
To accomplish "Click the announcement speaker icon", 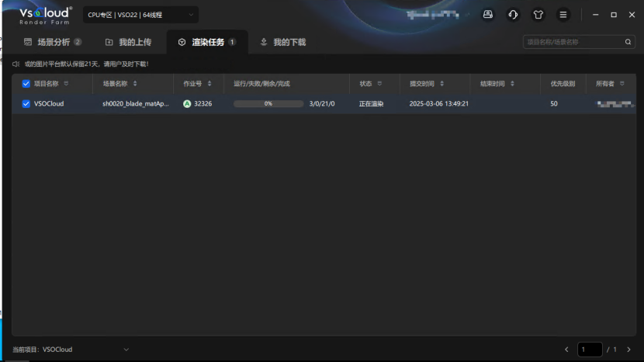I will 16,64.
